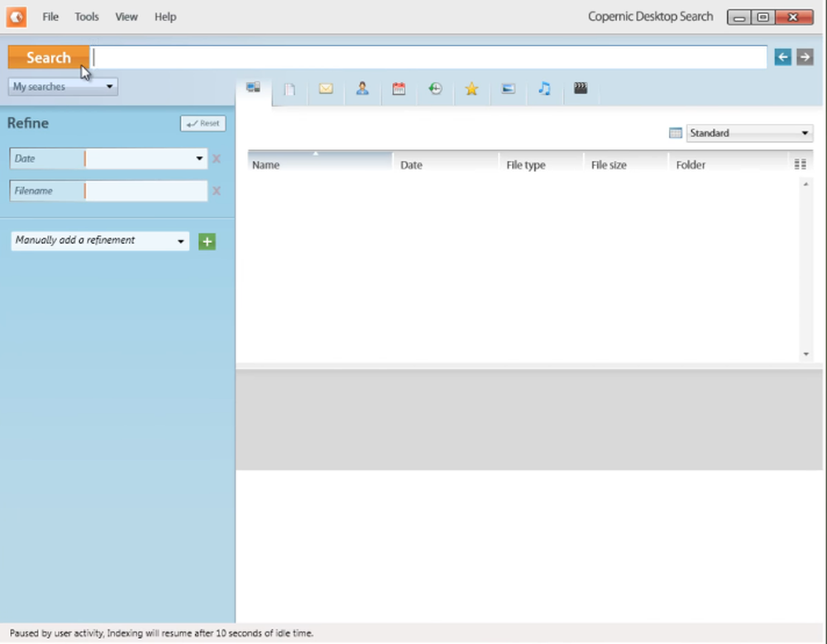Minimize the Copernic Desktop Search window
827x644 pixels.
pos(739,17)
